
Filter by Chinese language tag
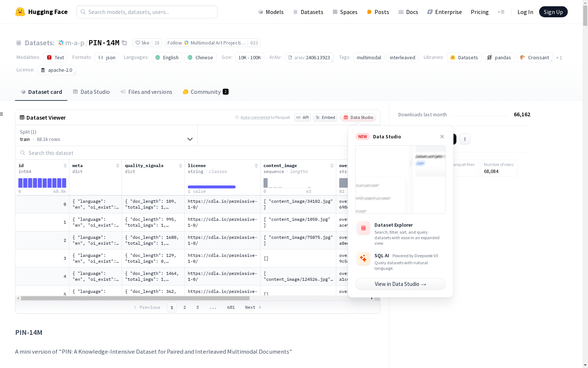tap(200, 57)
